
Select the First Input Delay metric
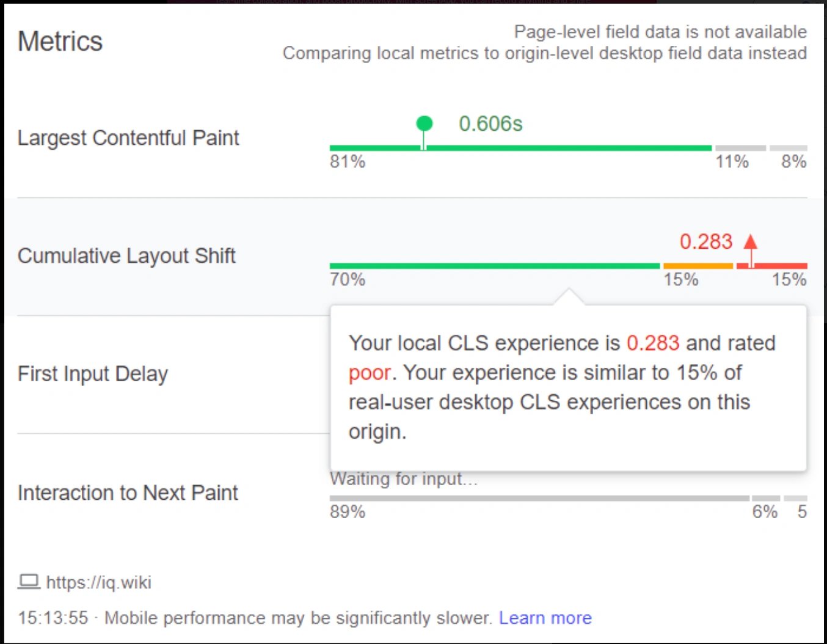coord(93,374)
